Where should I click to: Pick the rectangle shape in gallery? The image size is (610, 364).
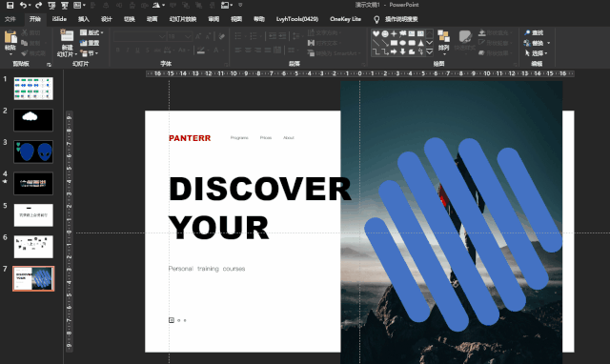tap(394, 43)
